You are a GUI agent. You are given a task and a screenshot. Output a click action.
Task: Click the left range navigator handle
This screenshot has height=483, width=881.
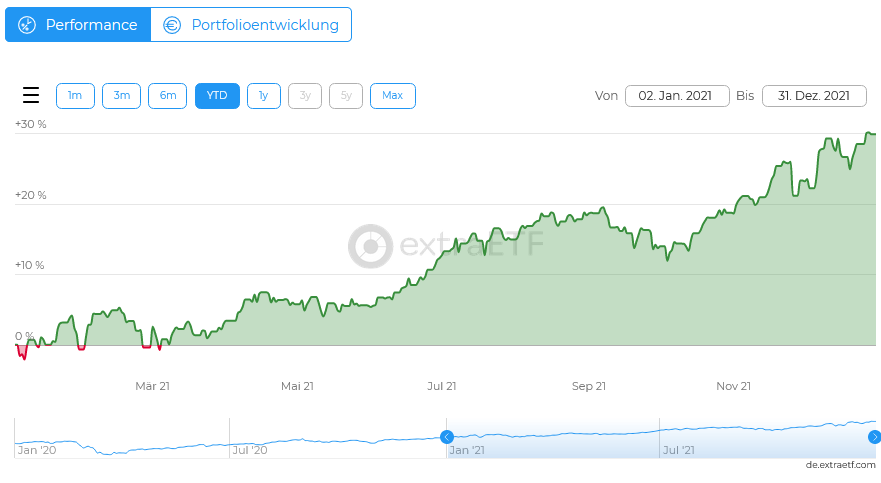pos(447,437)
